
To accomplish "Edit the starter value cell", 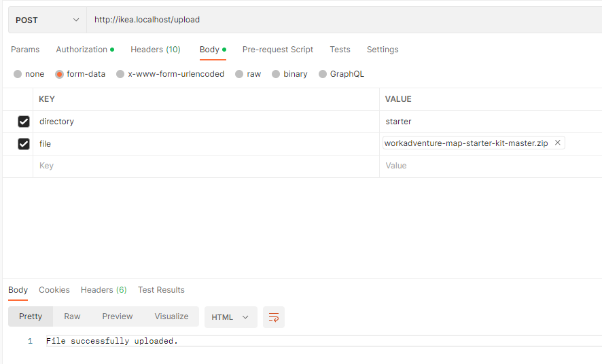I will [491, 122].
